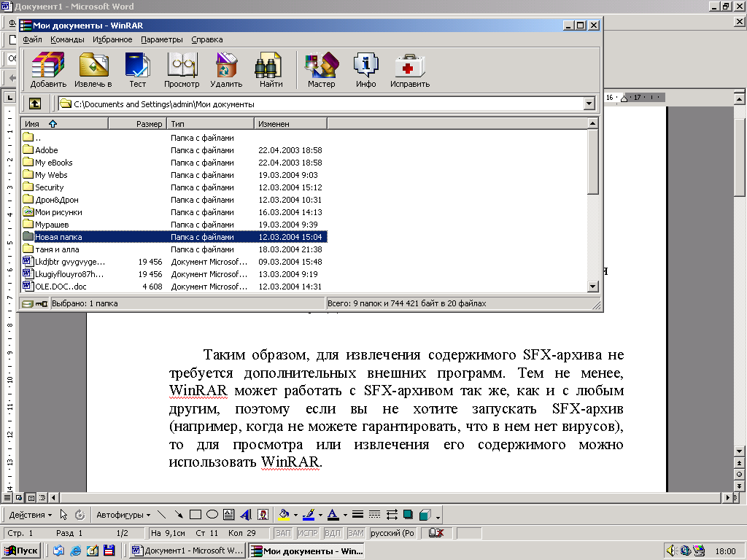Select the Line drawing tool in Word
The width and height of the screenshot is (747, 560).
coord(161,515)
